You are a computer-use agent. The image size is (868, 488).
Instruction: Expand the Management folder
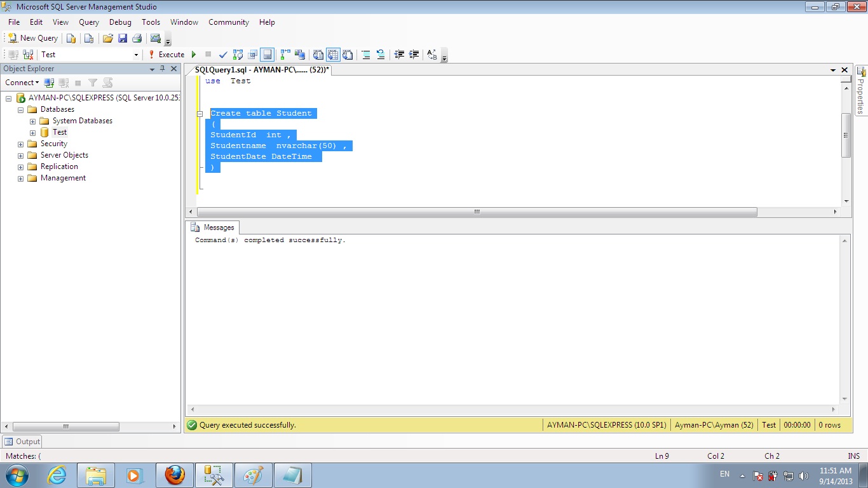(21, 178)
